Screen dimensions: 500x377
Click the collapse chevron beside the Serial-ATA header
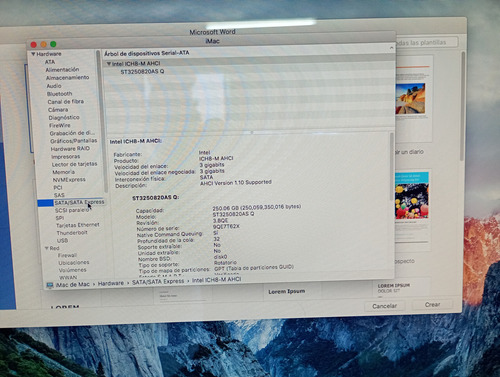[x=391, y=48]
